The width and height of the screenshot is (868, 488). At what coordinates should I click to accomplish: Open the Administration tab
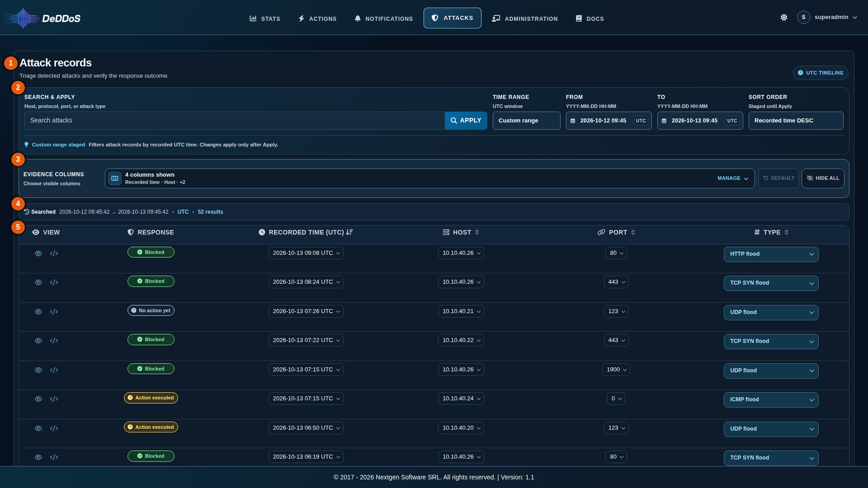pyautogui.click(x=525, y=19)
